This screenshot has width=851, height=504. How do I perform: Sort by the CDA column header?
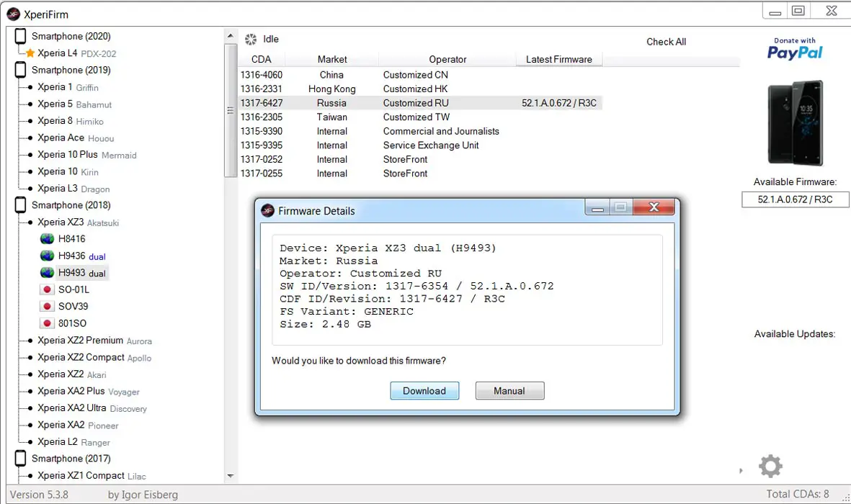point(261,59)
